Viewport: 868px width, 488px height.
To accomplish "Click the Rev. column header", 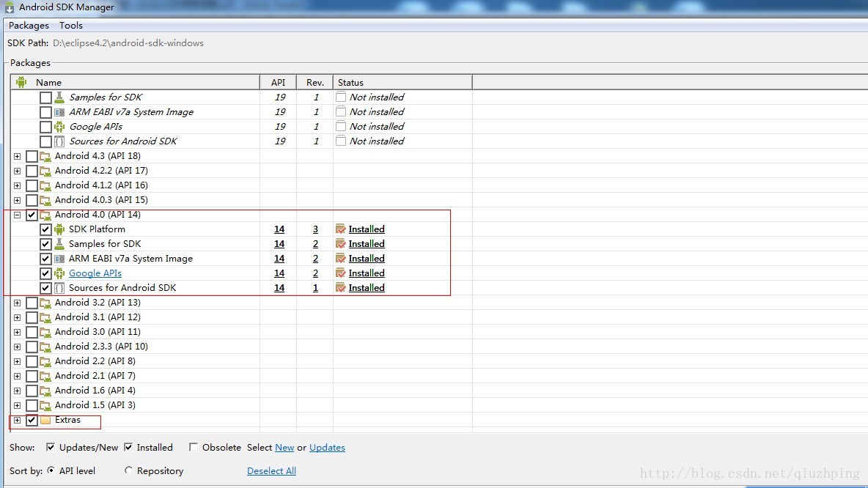I will 315,83.
